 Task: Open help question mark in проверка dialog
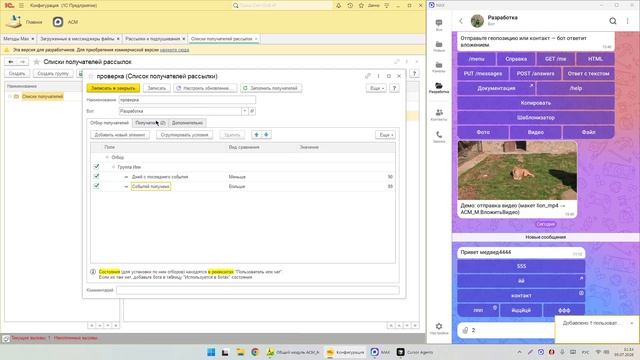click(394, 88)
